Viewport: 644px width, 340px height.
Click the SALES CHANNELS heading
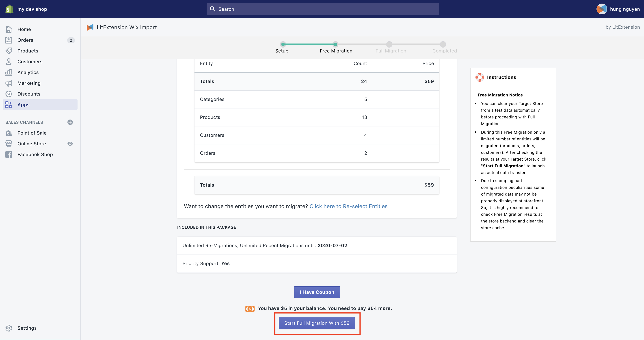pos(24,122)
